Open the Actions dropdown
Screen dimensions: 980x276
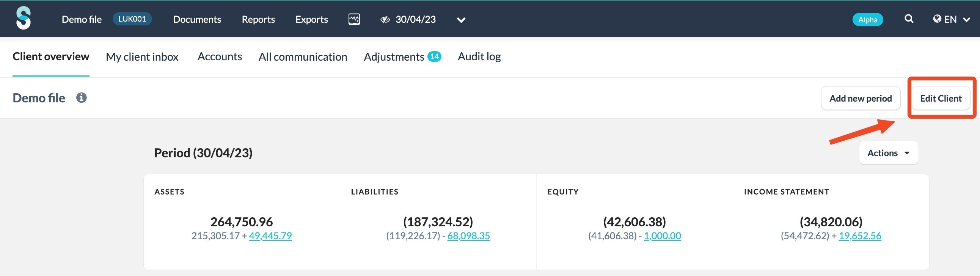888,153
